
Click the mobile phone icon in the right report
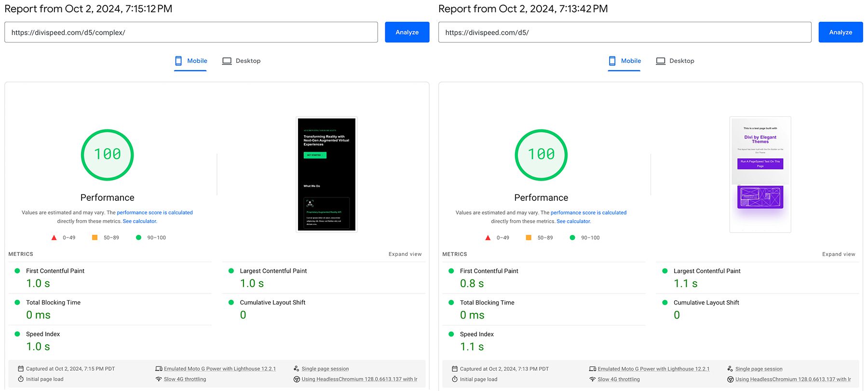pyautogui.click(x=612, y=61)
